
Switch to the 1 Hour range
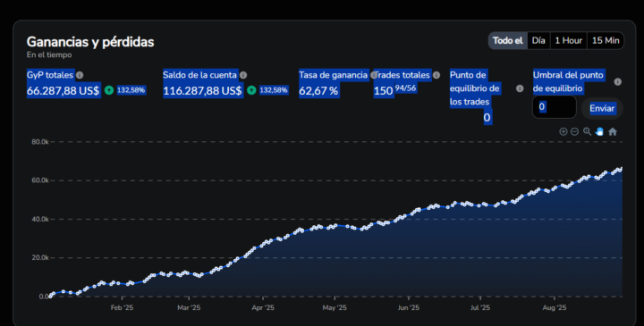pos(569,40)
